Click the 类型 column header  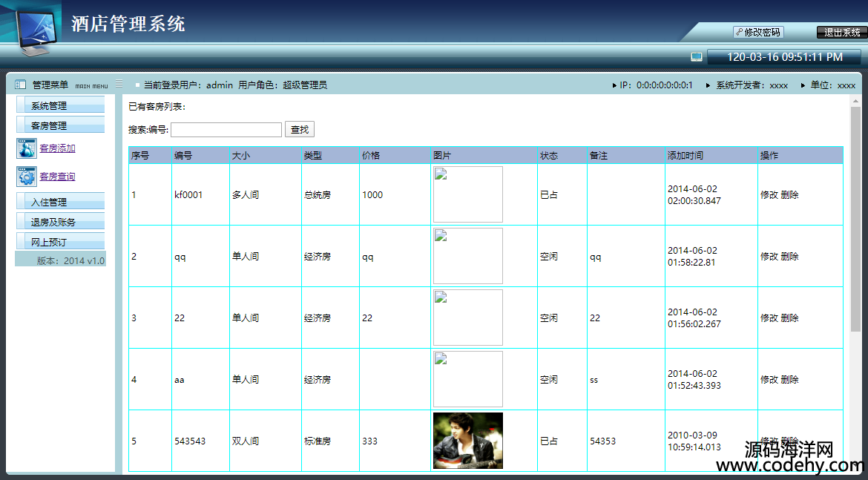click(x=330, y=156)
